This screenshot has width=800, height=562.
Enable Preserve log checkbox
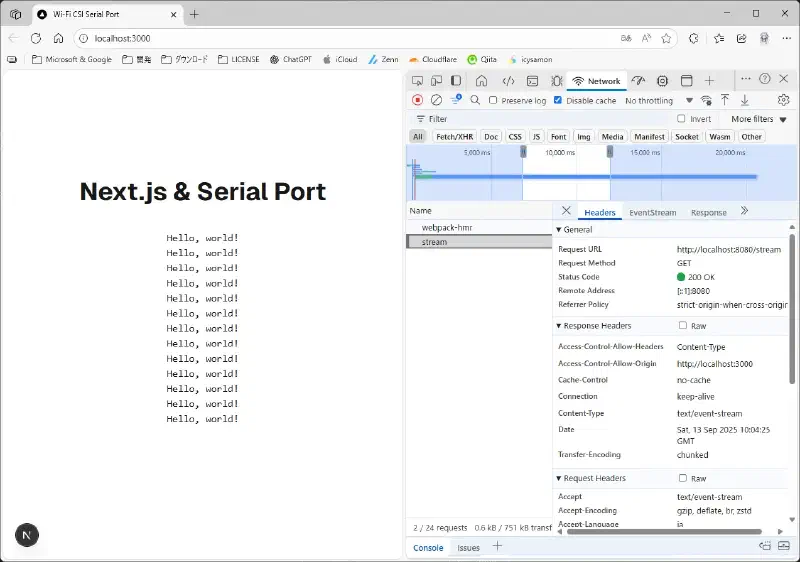493,100
